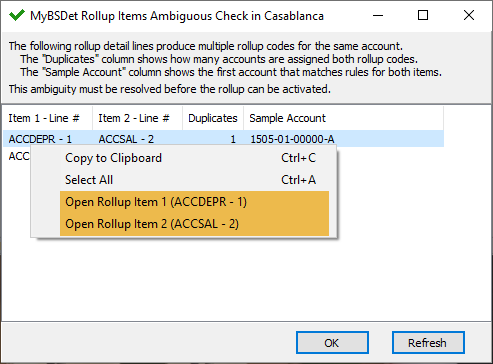Select the partially hidden second ACC row
This screenshot has height=364, width=493.
click(x=19, y=156)
